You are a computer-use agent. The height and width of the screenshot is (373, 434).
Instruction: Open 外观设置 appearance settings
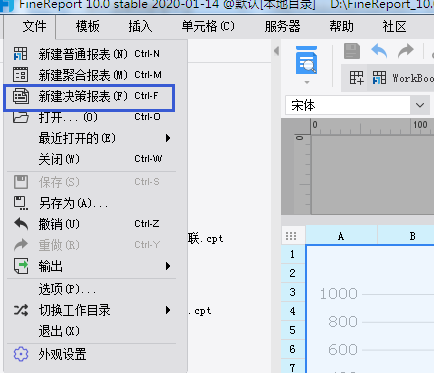91,354
